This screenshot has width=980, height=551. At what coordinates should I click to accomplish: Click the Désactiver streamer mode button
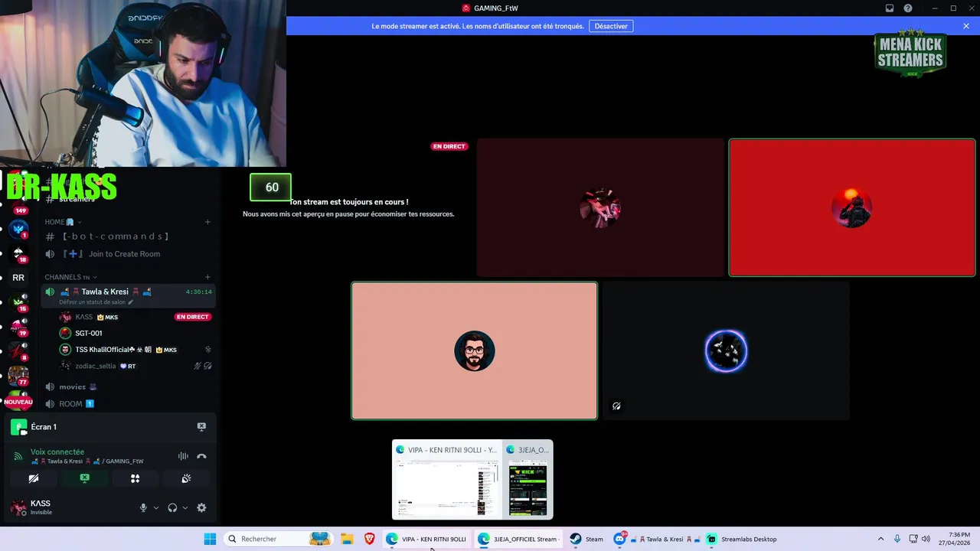611,26
